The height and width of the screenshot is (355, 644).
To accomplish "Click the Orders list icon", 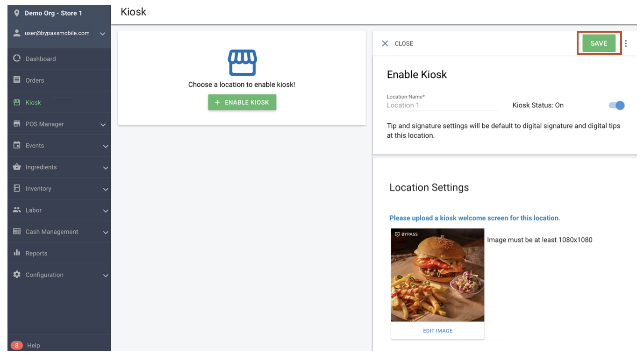I will [x=17, y=80].
